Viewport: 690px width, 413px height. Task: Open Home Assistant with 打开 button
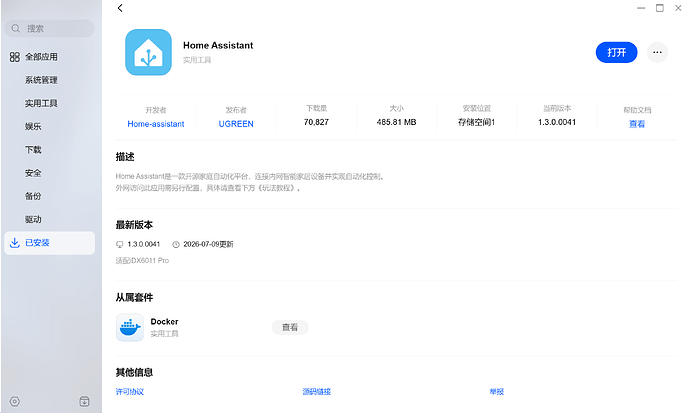[x=617, y=52]
